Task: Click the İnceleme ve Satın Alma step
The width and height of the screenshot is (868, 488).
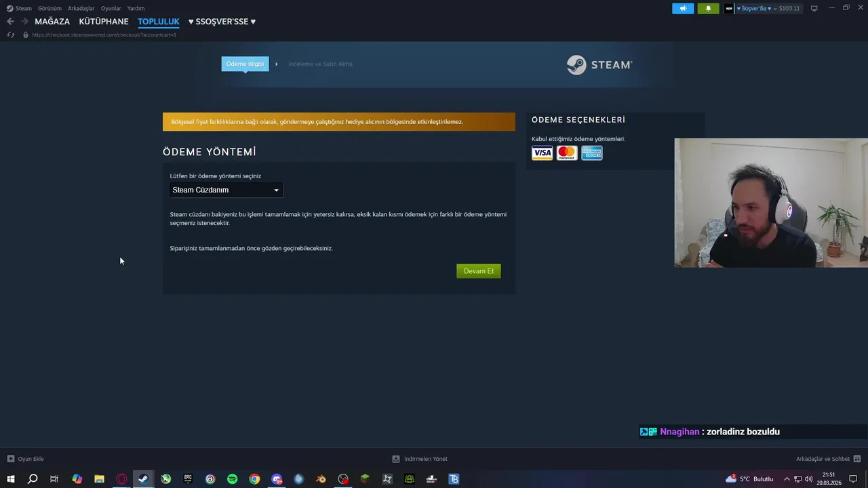Action: coord(320,64)
